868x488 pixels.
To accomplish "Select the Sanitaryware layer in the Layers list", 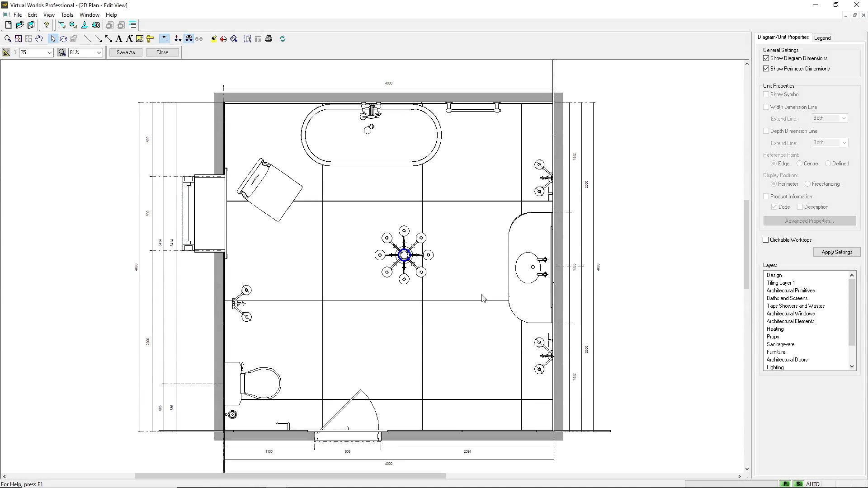I will coord(781,344).
